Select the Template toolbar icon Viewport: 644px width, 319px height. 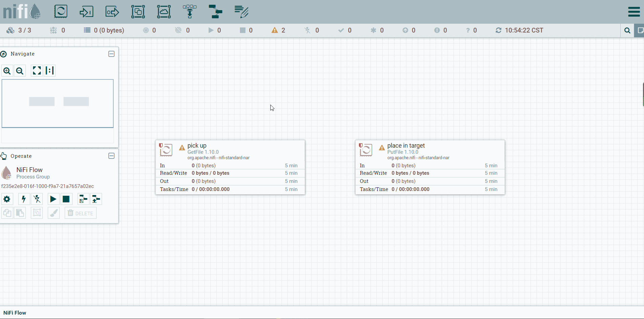click(x=215, y=12)
